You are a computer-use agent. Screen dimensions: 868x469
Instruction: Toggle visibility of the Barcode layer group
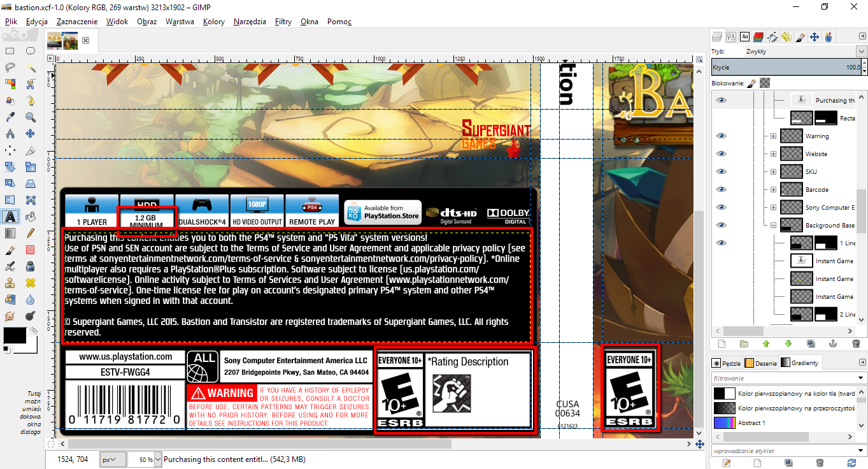click(721, 189)
